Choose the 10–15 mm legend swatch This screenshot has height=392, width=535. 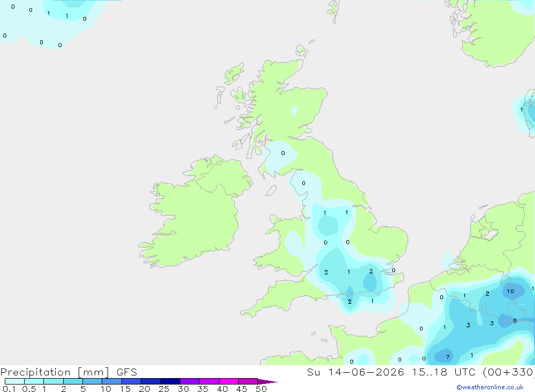tap(112, 381)
